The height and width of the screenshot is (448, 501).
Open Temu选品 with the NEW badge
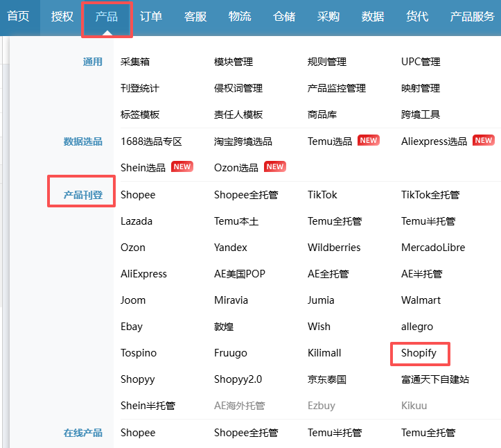(x=330, y=141)
